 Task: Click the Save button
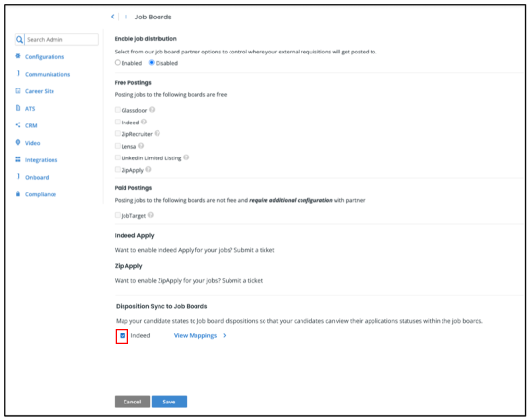click(169, 402)
